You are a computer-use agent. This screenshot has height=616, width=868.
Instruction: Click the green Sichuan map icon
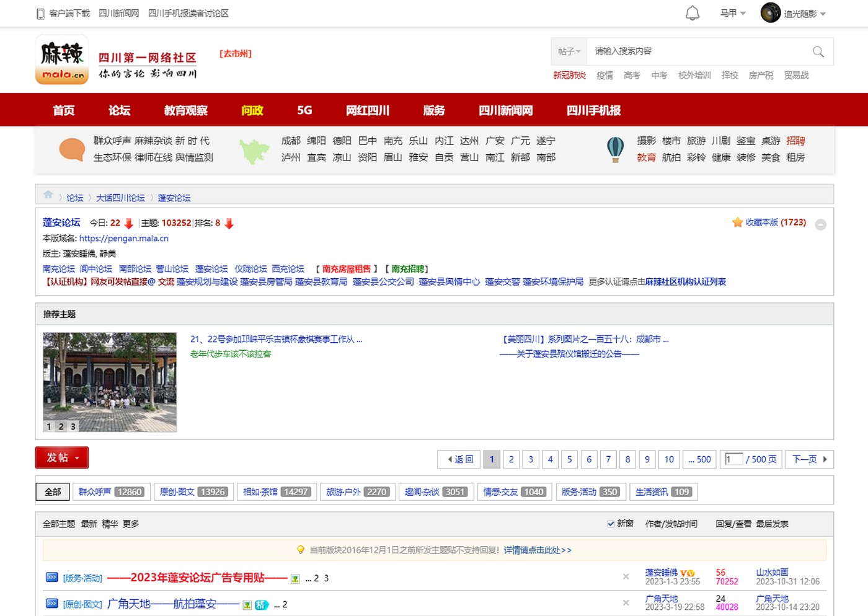[x=254, y=151]
